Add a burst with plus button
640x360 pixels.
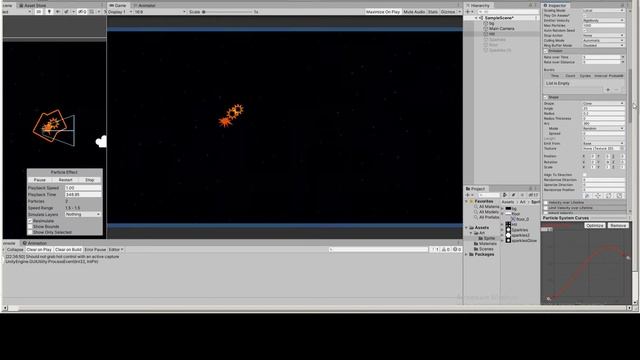click(608, 90)
